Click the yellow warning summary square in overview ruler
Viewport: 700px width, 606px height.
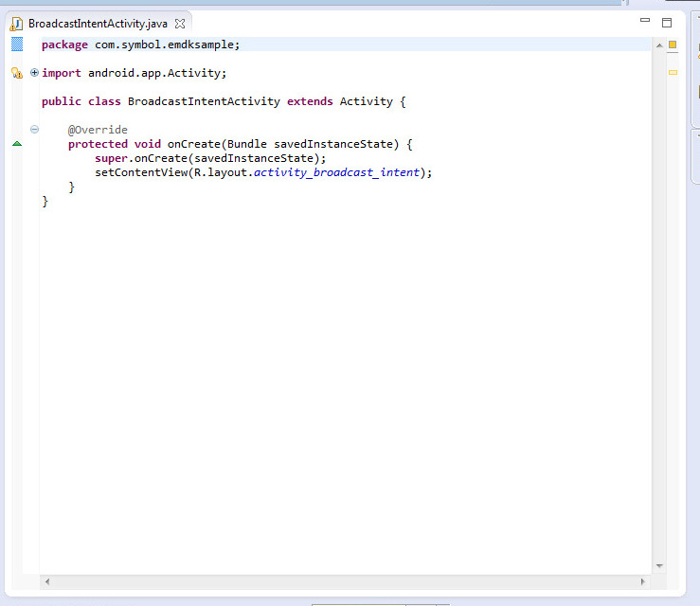point(673,45)
